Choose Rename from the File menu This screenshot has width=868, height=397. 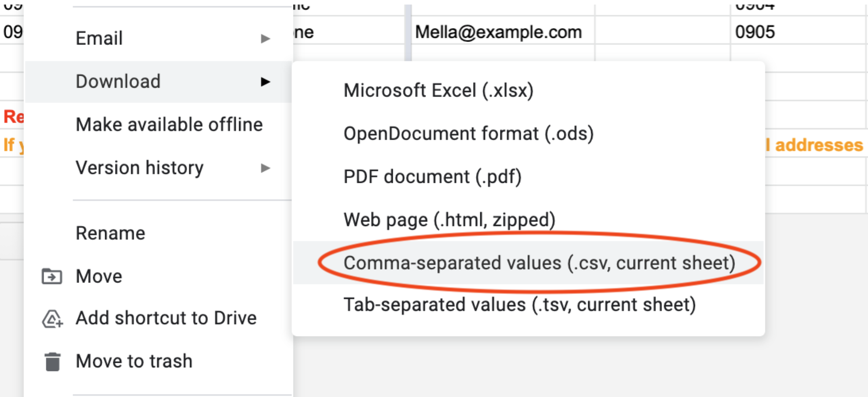tap(159, 233)
